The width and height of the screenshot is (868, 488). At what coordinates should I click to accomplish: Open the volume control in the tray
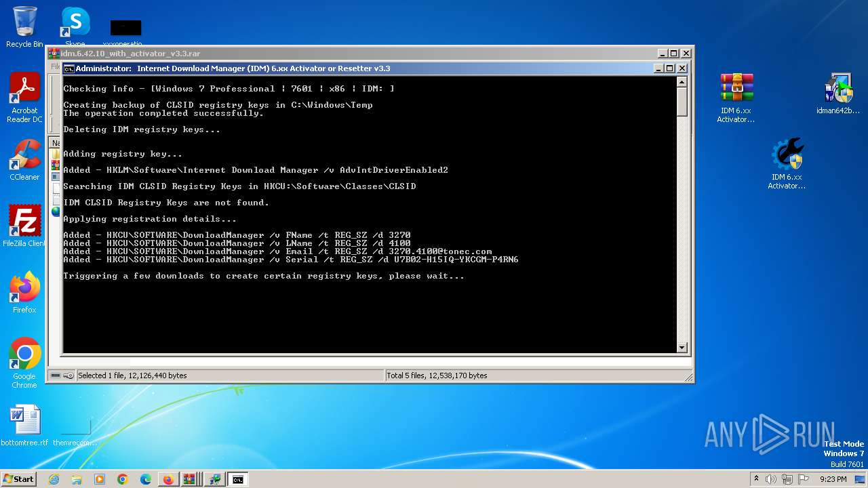pyautogui.click(x=772, y=479)
